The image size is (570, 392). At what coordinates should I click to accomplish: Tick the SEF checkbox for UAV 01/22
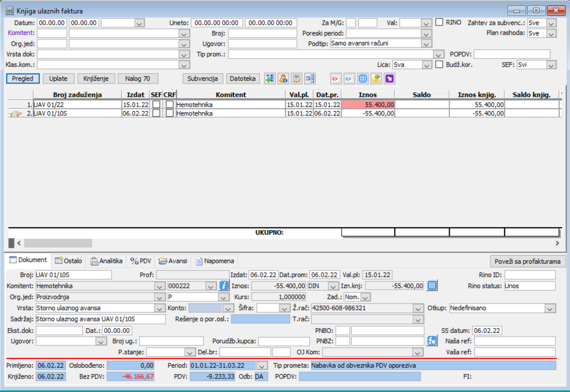[156, 105]
